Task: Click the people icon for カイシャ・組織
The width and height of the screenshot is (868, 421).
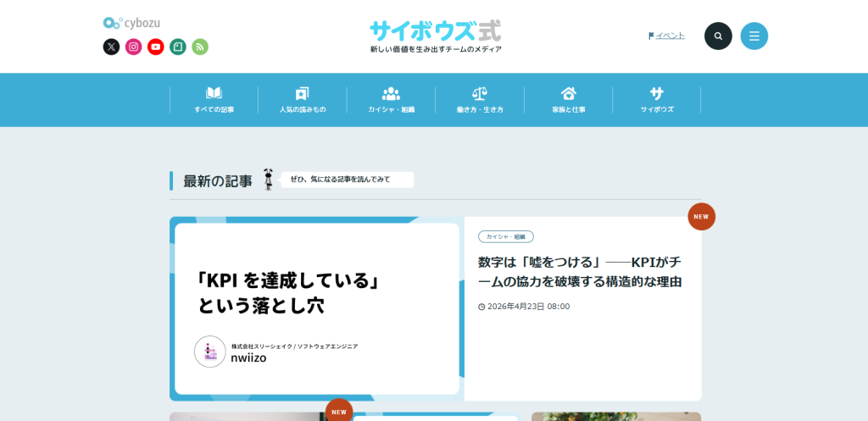Action: (x=391, y=93)
